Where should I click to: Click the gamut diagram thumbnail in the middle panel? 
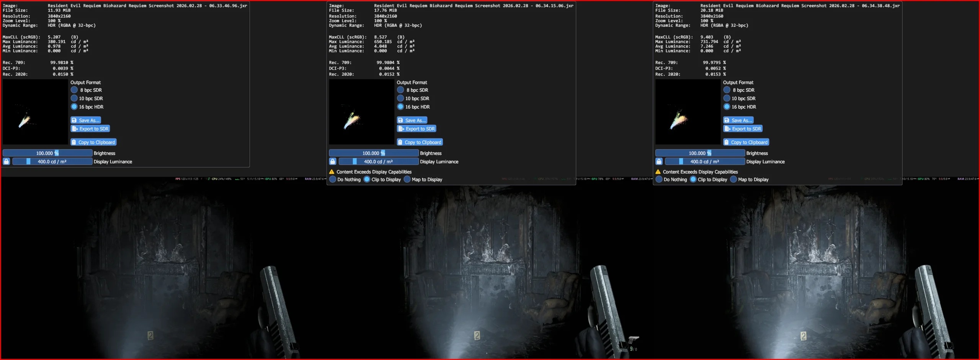[361, 112]
